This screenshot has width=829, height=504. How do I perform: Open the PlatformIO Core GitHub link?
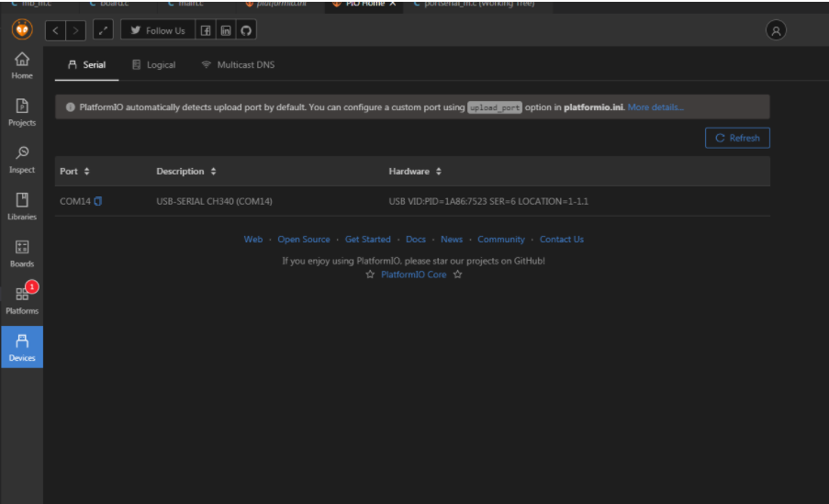413,274
